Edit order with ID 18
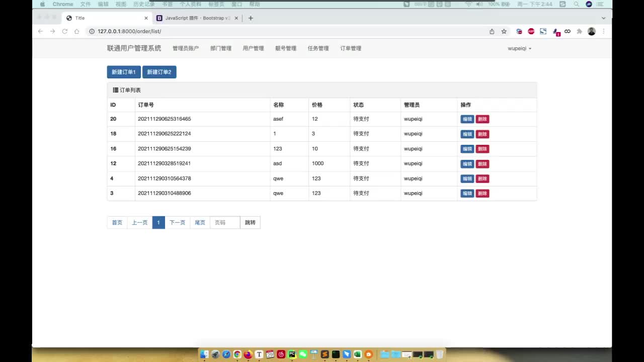The height and width of the screenshot is (362, 644). click(467, 134)
